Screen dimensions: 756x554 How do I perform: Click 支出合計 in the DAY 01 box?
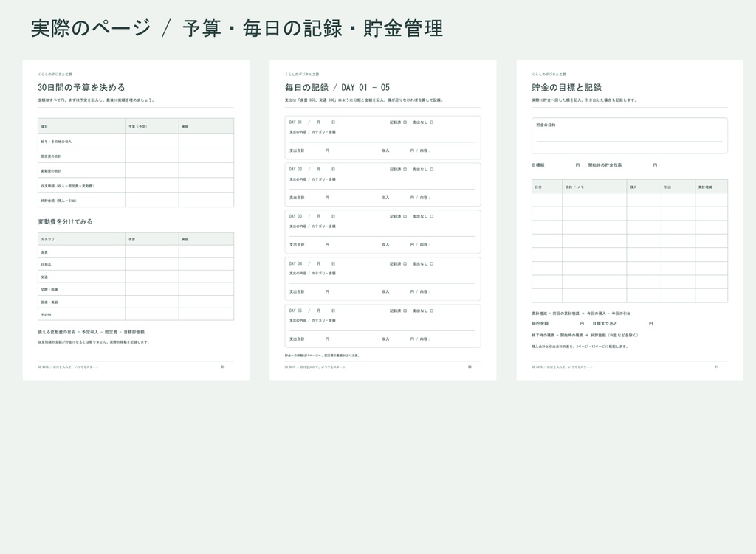coord(297,150)
